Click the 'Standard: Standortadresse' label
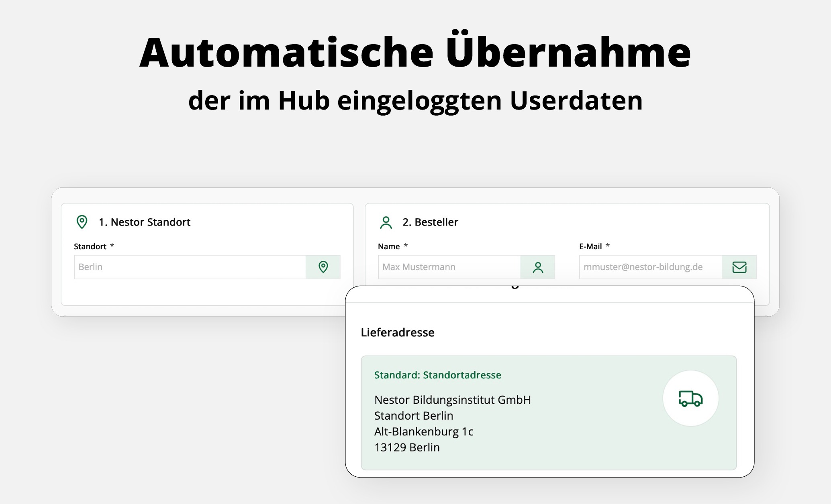831x504 pixels. pyautogui.click(x=438, y=375)
